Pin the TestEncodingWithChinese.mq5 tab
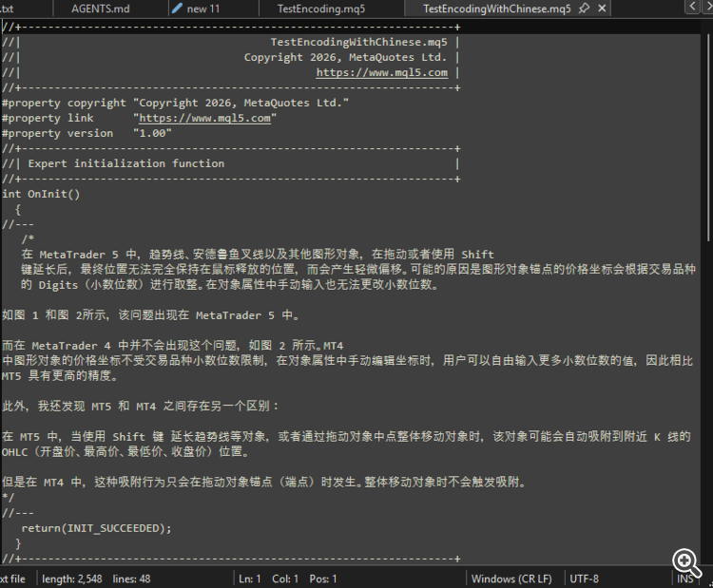Image resolution: width=713 pixels, height=588 pixels. (x=585, y=9)
